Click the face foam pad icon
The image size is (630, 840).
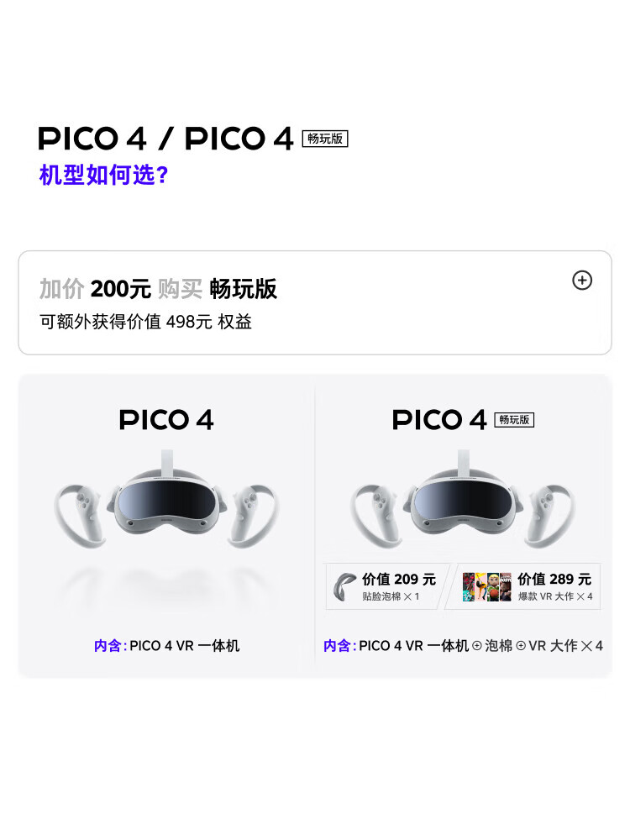(x=344, y=585)
